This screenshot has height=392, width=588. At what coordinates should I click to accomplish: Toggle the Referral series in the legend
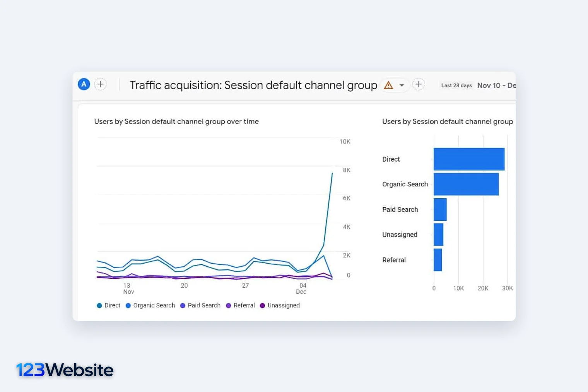pyautogui.click(x=241, y=305)
